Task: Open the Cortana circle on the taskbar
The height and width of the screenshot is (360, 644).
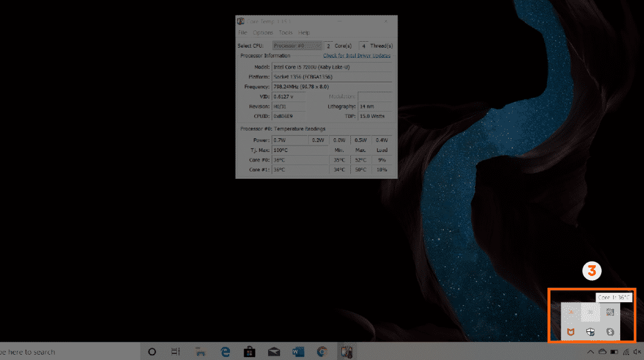Action: pos(152,352)
